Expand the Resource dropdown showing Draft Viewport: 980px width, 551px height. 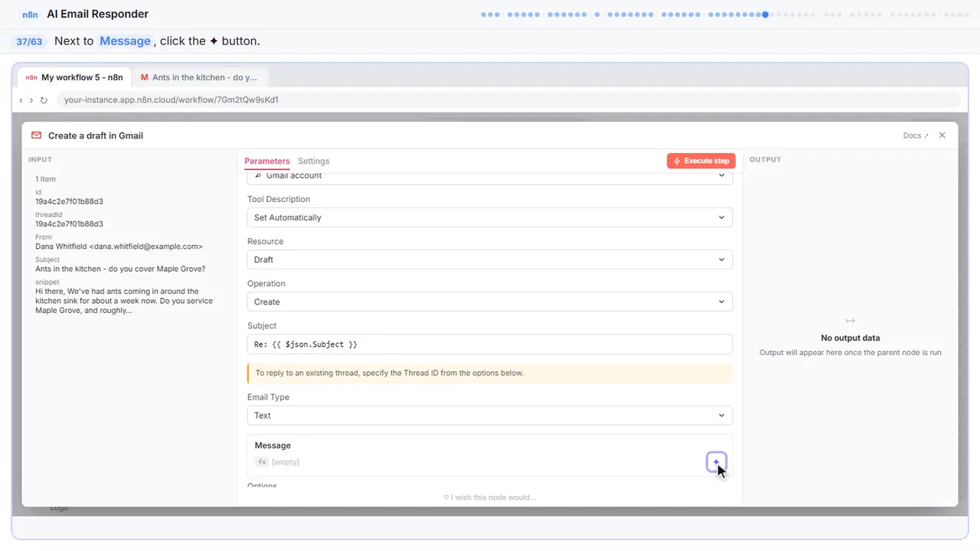point(490,259)
